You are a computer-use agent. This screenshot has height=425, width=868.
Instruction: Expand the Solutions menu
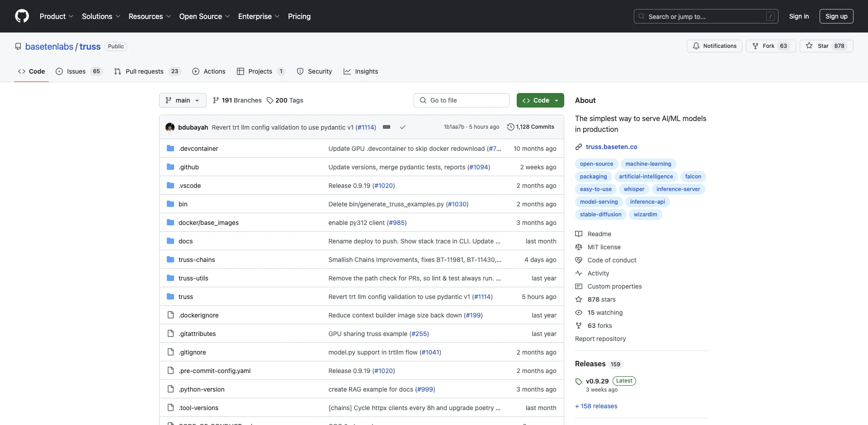coord(101,16)
